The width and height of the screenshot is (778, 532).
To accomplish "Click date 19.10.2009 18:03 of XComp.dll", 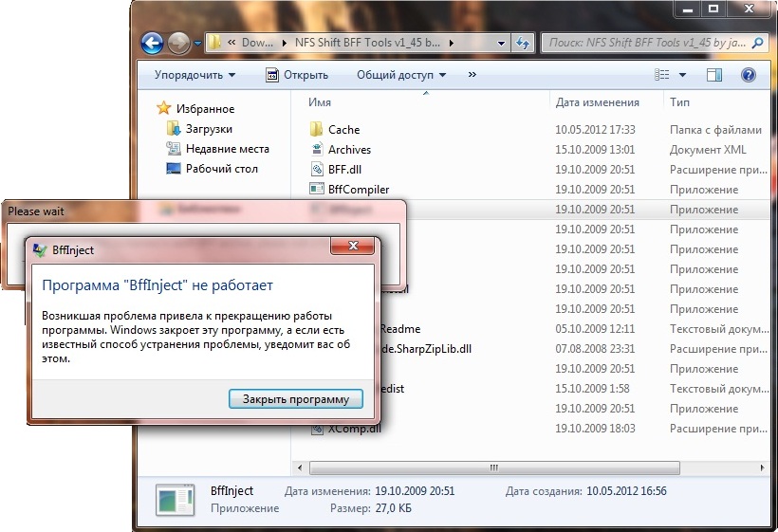I will [x=595, y=428].
